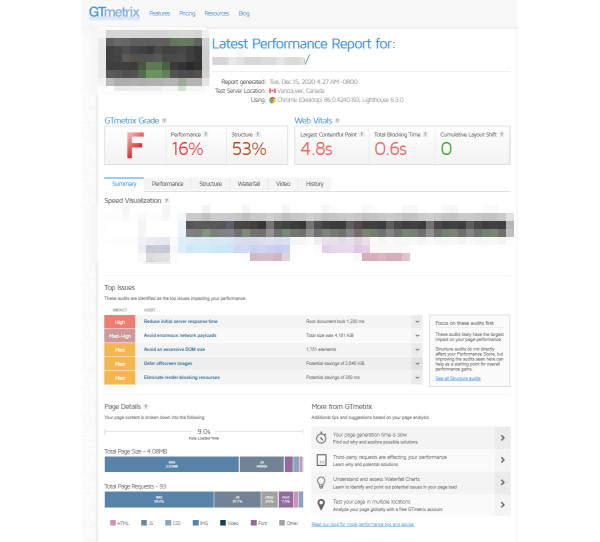This screenshot has width=600, height=542.
Task: Click Eliminate render-blocking resources link
Action: pyautogui.click(x=182, y=377)
